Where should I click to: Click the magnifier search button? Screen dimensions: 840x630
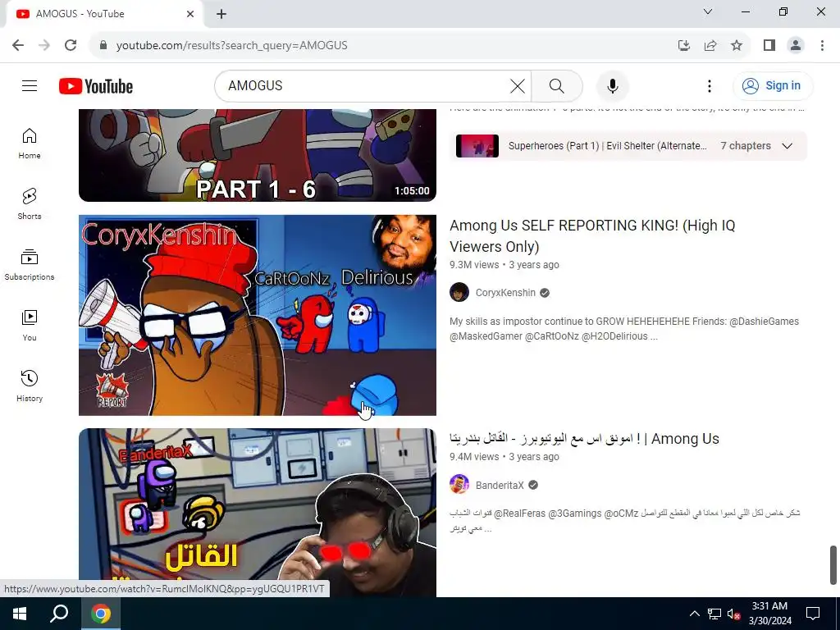pyautogui.click(x=557, y=85)
